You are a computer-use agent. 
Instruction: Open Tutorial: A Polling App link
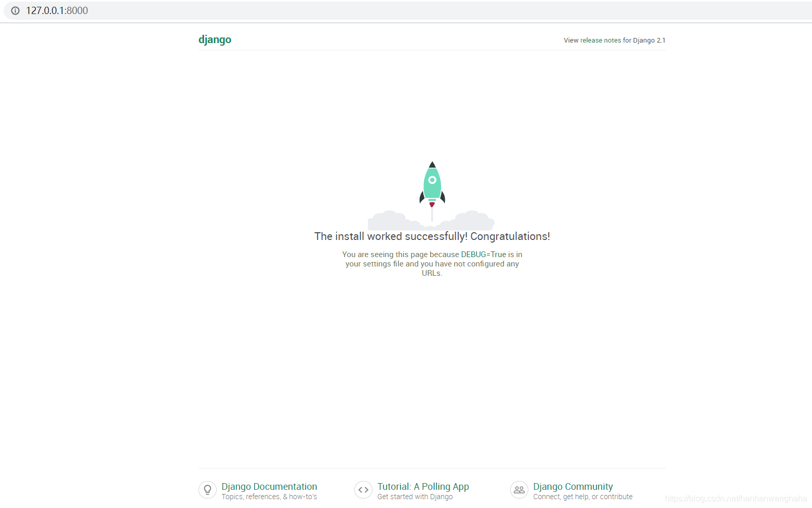click(423, 487)
